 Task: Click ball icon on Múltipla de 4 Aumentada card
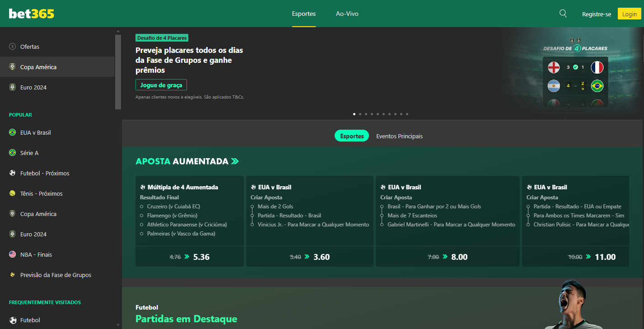coord(143,187)
